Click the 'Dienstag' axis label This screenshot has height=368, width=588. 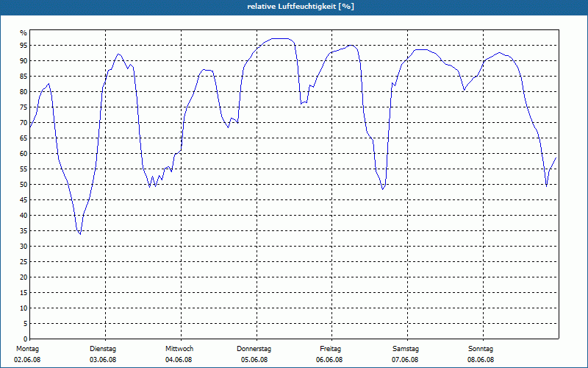click(x=103, y=349)
